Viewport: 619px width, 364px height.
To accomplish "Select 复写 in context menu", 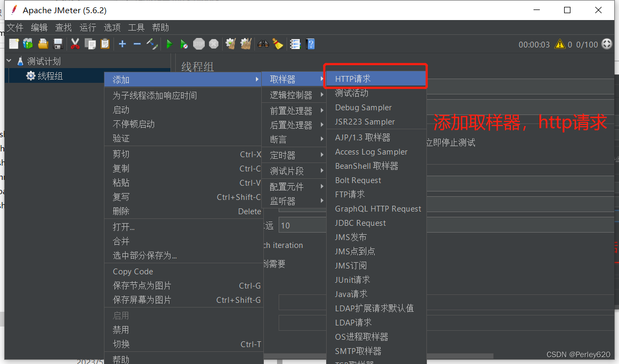I will 184,197.
